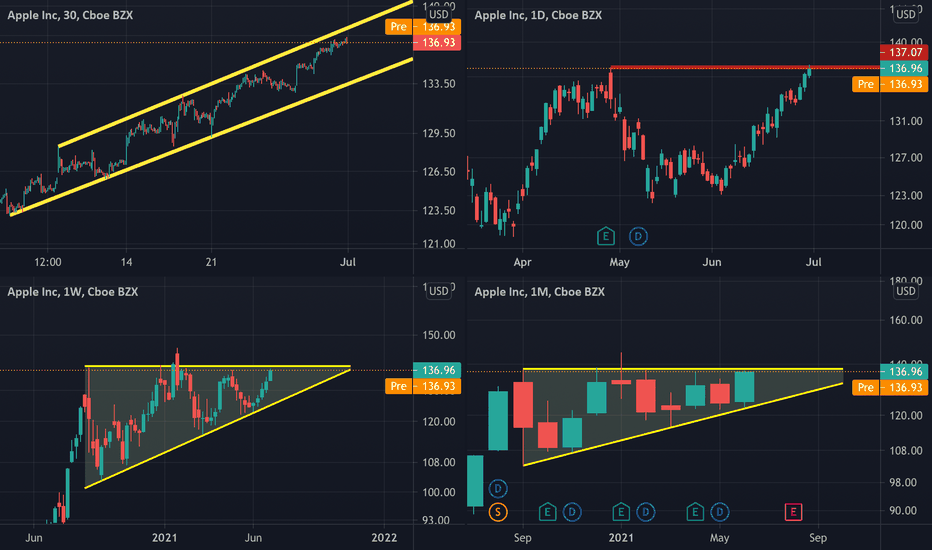Click the orange Pre 136.93 label on the 1W chart

point(423,386)
